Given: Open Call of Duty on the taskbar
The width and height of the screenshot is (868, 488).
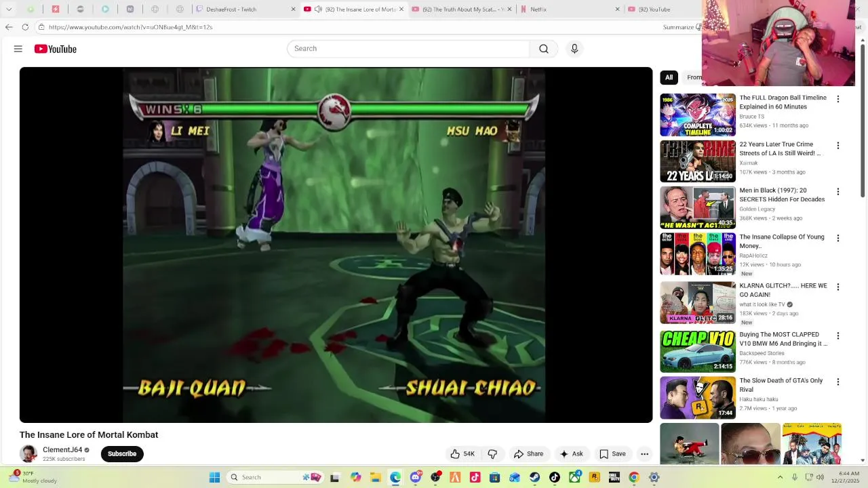Looking at the screenshot, I should coord(614,477).
